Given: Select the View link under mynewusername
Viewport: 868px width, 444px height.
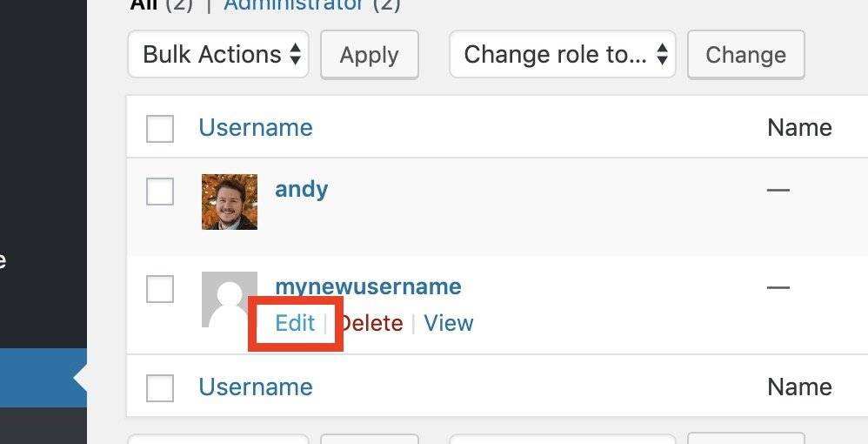Looking at the screenshot, I should (x=449, y=323).
